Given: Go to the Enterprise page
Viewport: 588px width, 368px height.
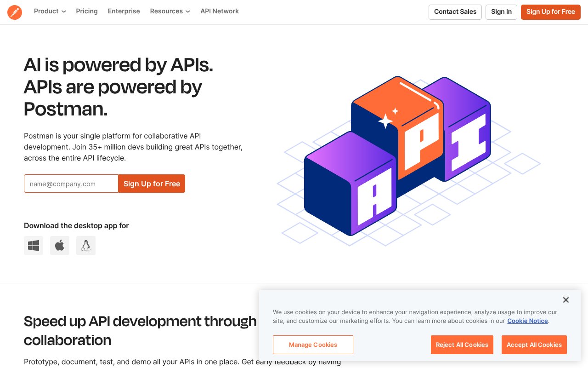Looking at the screenshot, I should click(x=124, y=11).
